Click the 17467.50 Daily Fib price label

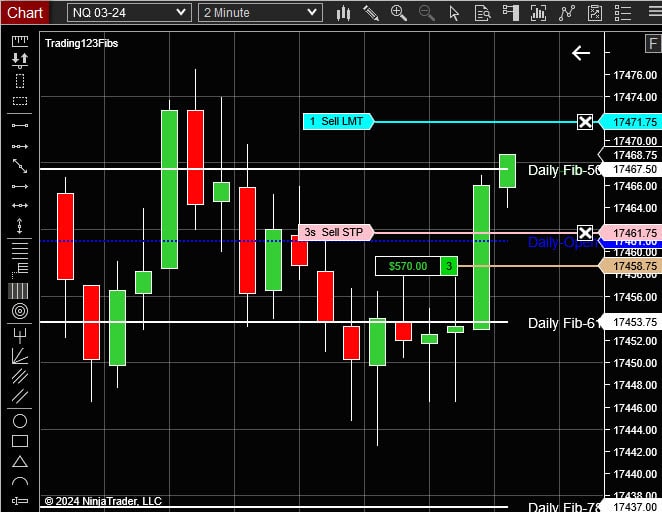[x=632, y=169]
